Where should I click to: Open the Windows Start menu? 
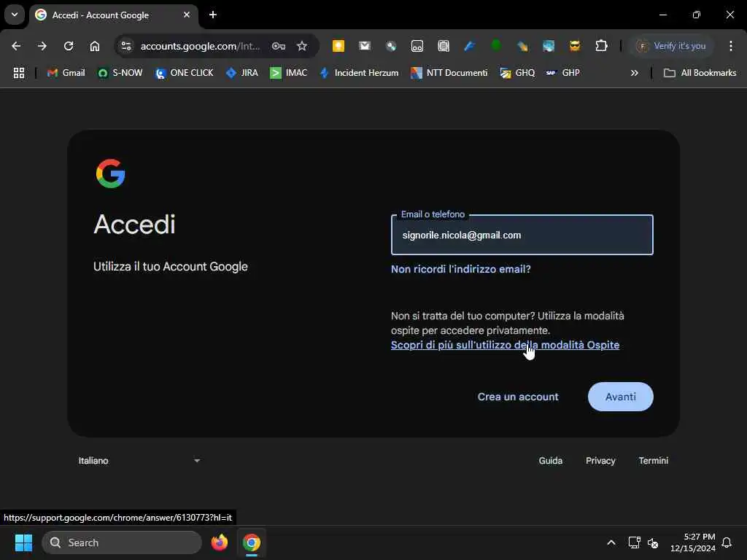coord(23,542)
